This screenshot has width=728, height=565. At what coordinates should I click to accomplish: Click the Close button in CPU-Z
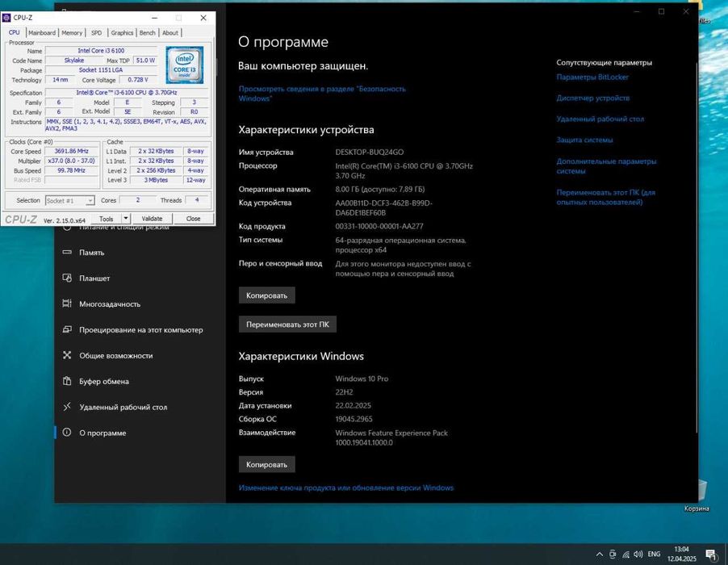click(193, 218)
